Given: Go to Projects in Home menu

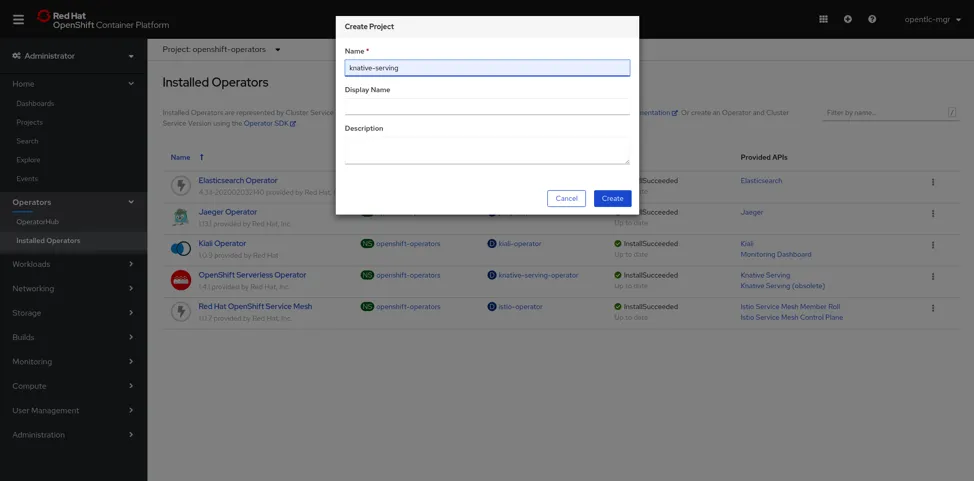Looking at the screenshot, I should click(x=29, y=122).
